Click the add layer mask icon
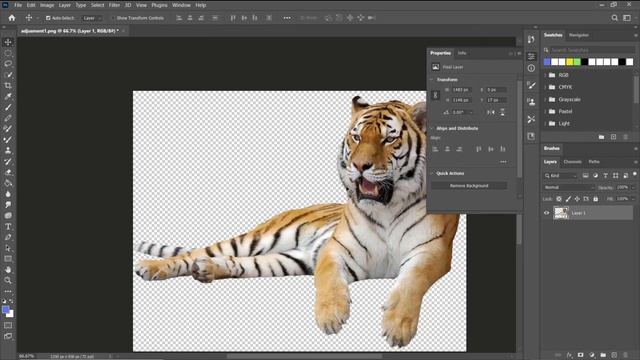 pyautogui.click(x=580, y=355)
